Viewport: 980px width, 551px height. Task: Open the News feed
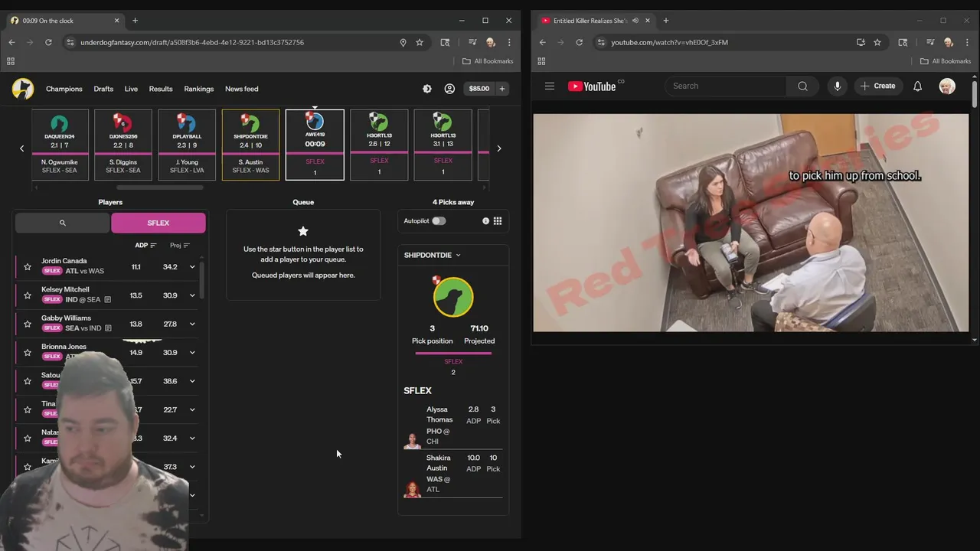click(242, 89)
